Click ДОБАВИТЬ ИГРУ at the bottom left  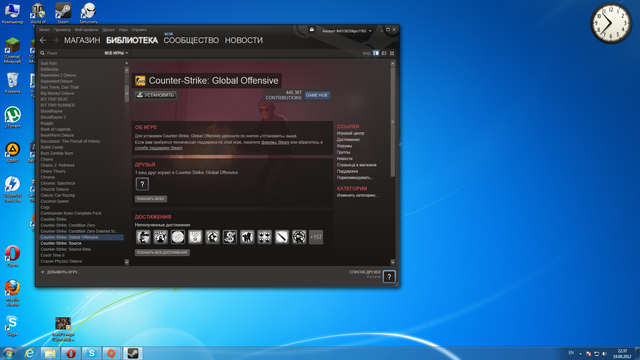[x=63, y=272]
